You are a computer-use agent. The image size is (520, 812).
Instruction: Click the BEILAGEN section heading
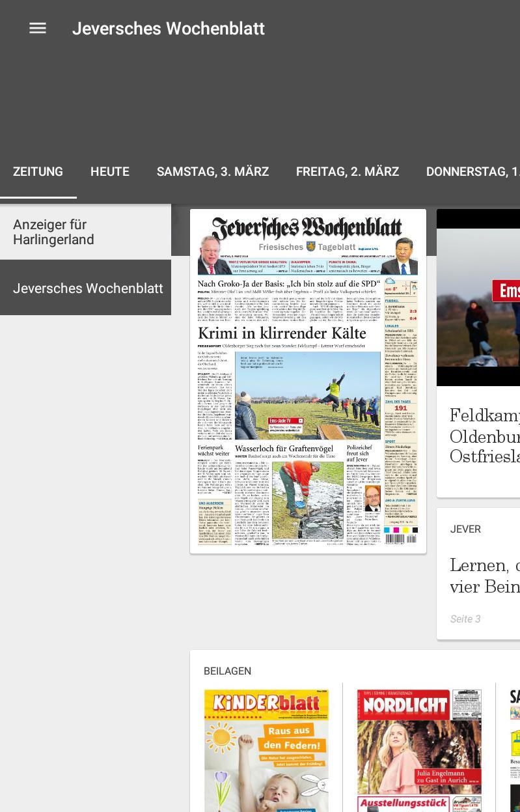point(227,671)
